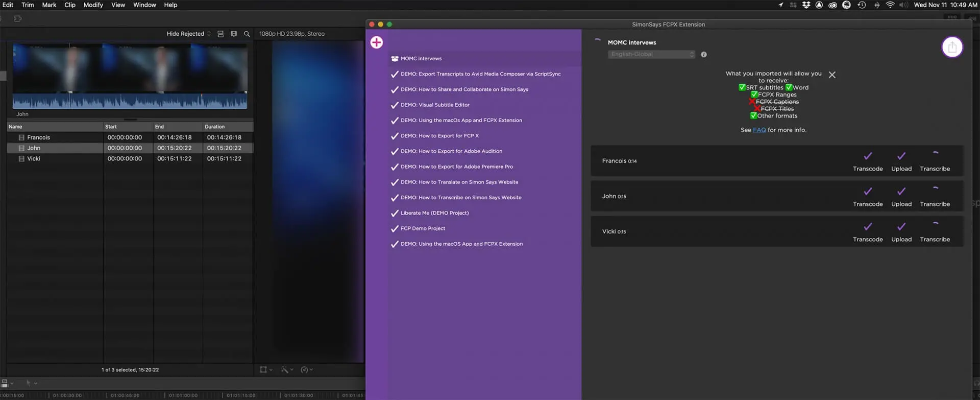Click Transcode checkmark for Francois

pos(868,156)
